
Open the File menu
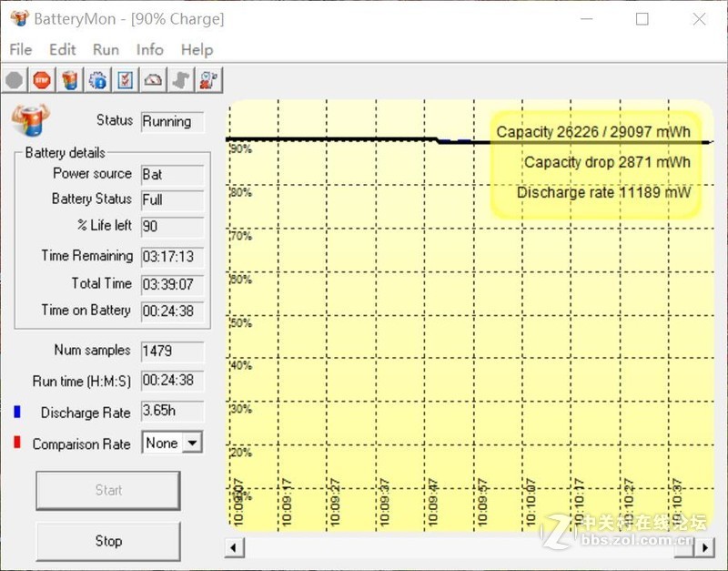tap(20, 49)
